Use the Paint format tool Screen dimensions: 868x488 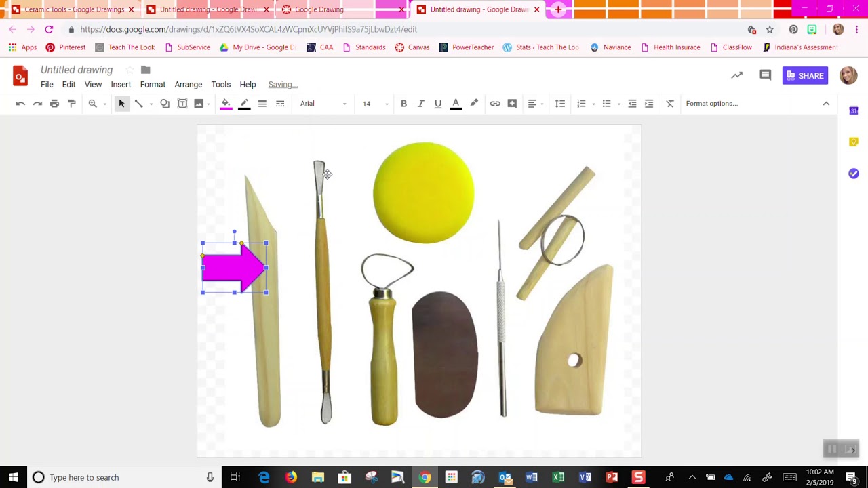[x=72, y=103]
